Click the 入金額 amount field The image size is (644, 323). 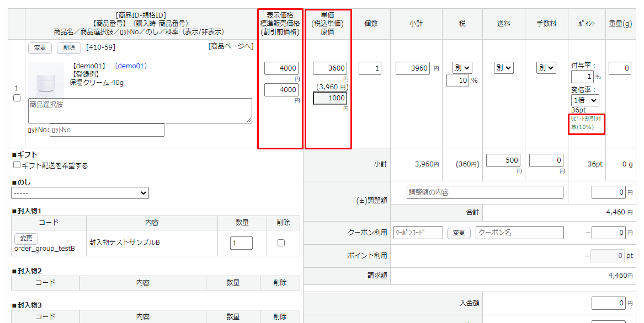pyautogui.click(x=609, y=303)
